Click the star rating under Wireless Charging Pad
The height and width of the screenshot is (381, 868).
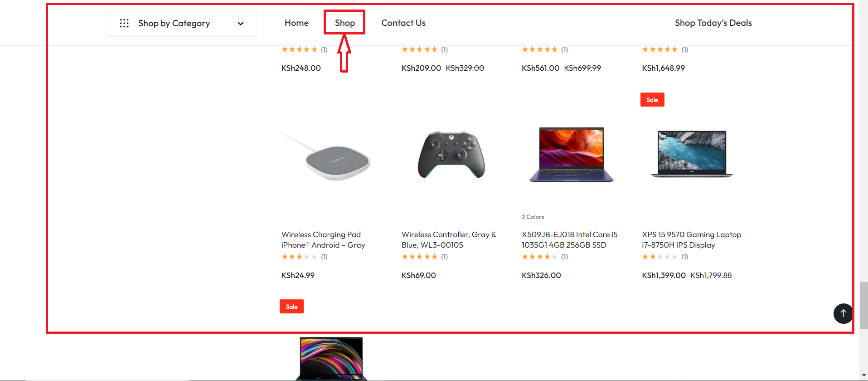299,256
